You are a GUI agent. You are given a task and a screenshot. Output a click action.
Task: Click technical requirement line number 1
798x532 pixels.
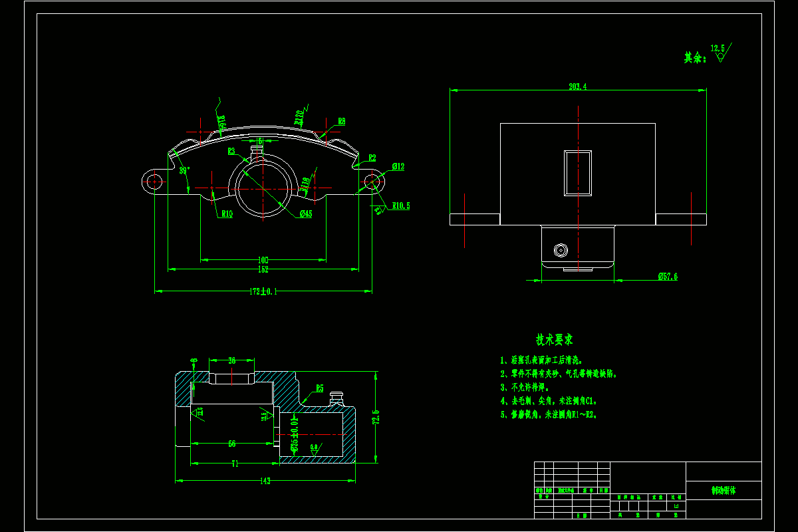click(541, 360)
